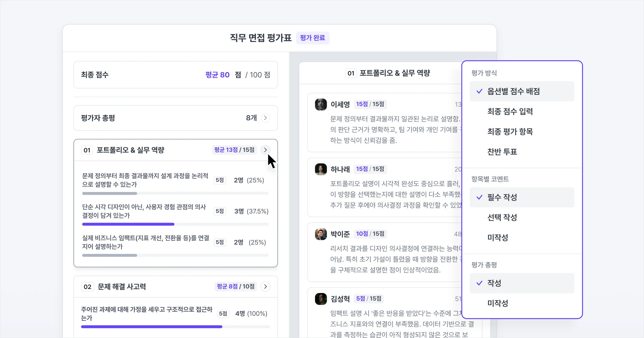Choose 최종 점수 입력 evaluation method
Screen dimensions: 644x338
pyautogui.click(x=510, y=111)
